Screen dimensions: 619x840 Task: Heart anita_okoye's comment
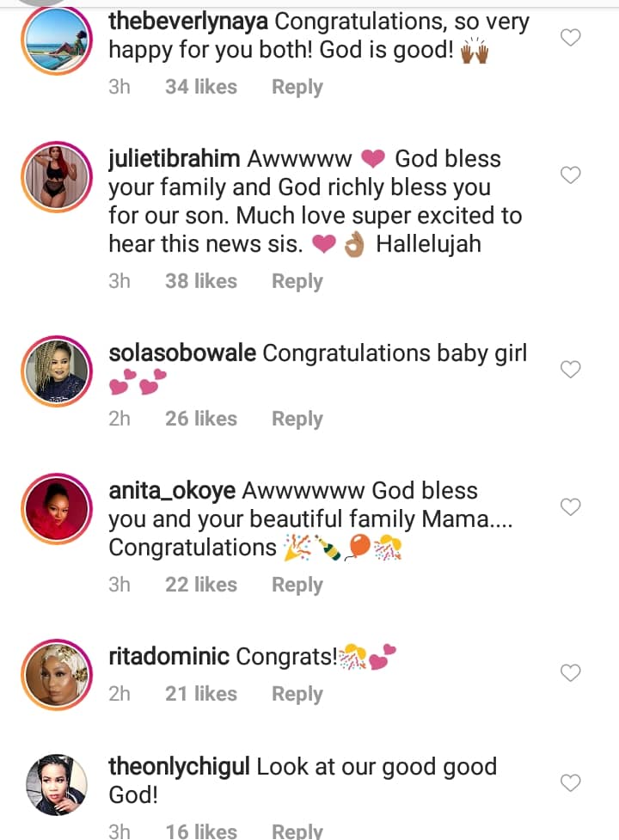click(x=571, y=507)
